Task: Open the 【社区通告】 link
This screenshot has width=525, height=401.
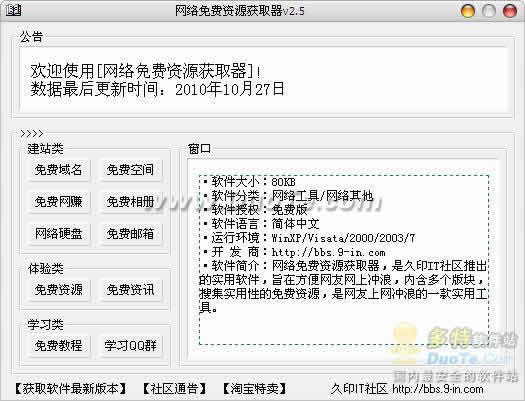Action: click(174, 389)
